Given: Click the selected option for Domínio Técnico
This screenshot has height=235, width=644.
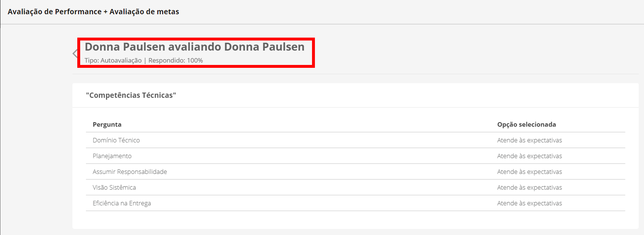Looking at the screenshot, I should point(529,140).
